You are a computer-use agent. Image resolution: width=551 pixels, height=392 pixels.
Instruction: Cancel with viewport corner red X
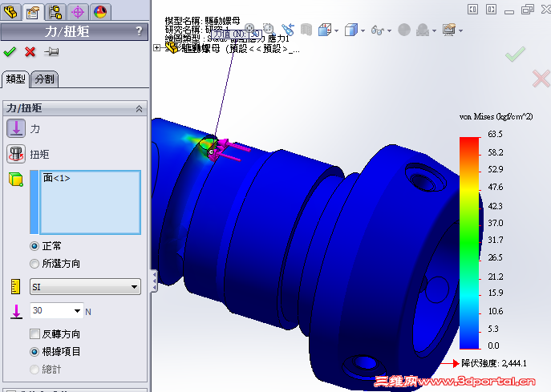(x=541, y=79)
